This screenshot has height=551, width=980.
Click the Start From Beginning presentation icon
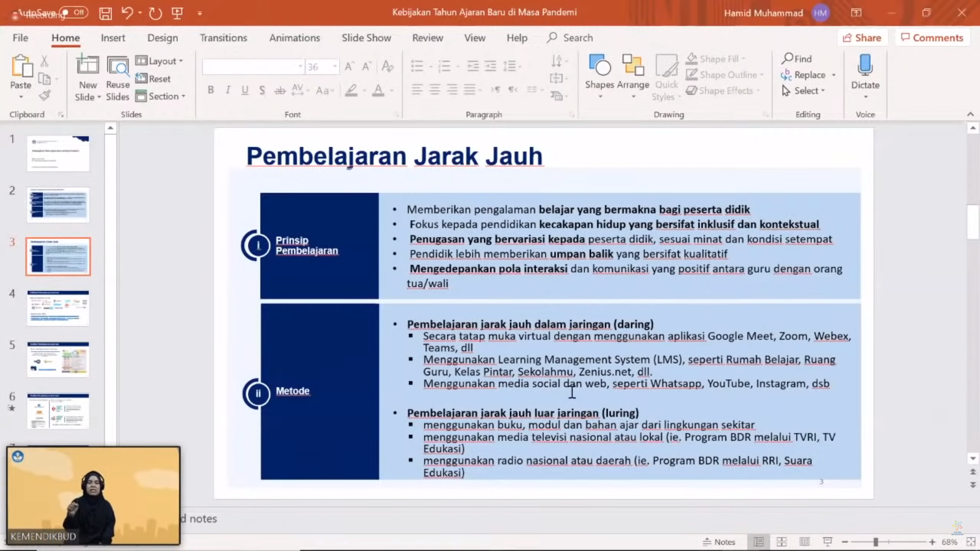click(177, 13)
